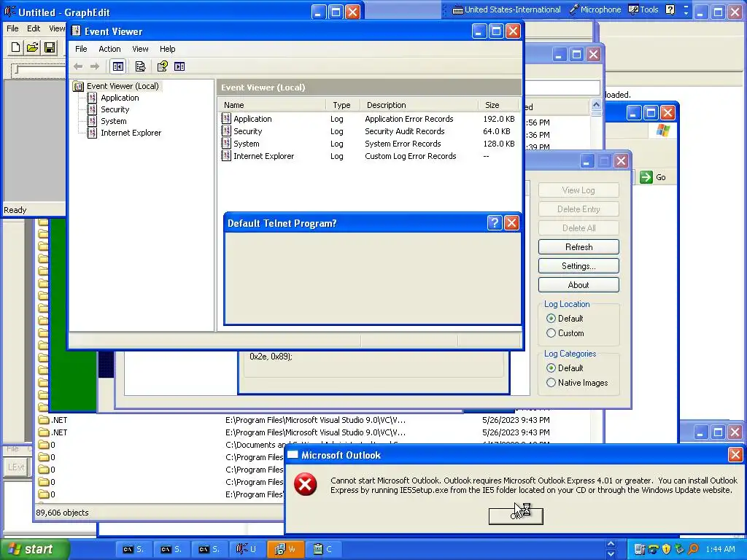747x560 pixels.
Task: Click orange magnifier tray icon
Action: pos(693,549)
